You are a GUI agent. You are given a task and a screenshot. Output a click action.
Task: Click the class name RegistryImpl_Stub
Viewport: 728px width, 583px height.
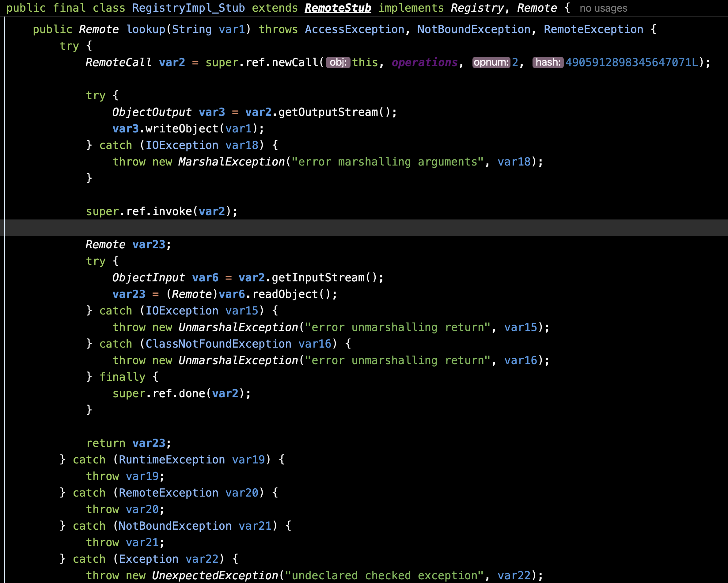tap(188, 8)
